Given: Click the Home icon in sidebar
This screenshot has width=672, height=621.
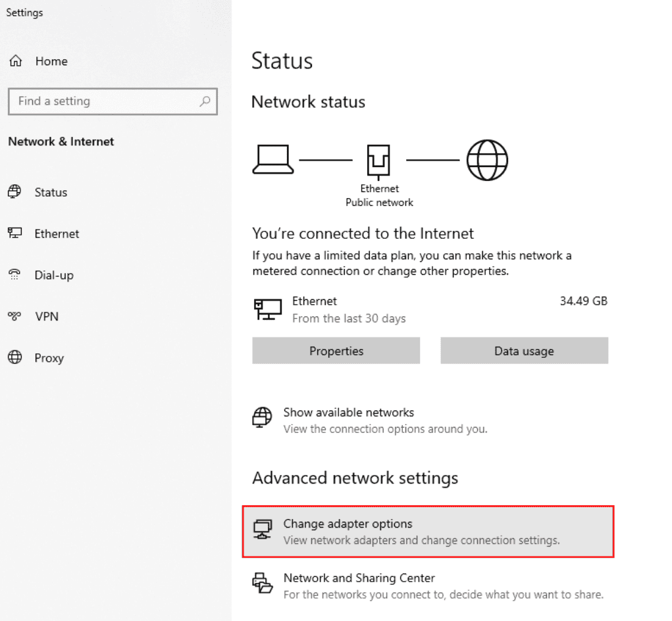Looking at the screenshot, I should pyautogui.click(x=15, y=61).
